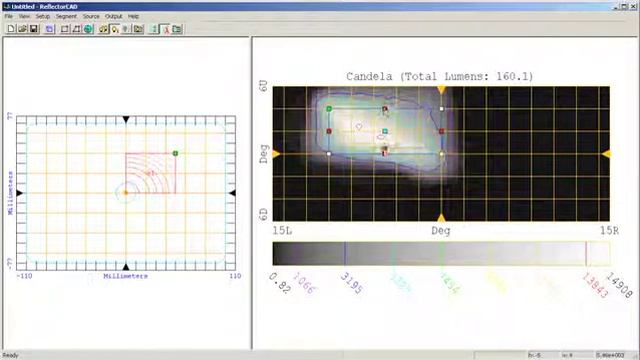Click black bottom triangle marker on reflector view
Viewport: 640px width, 360px height.
click(126, 267)
